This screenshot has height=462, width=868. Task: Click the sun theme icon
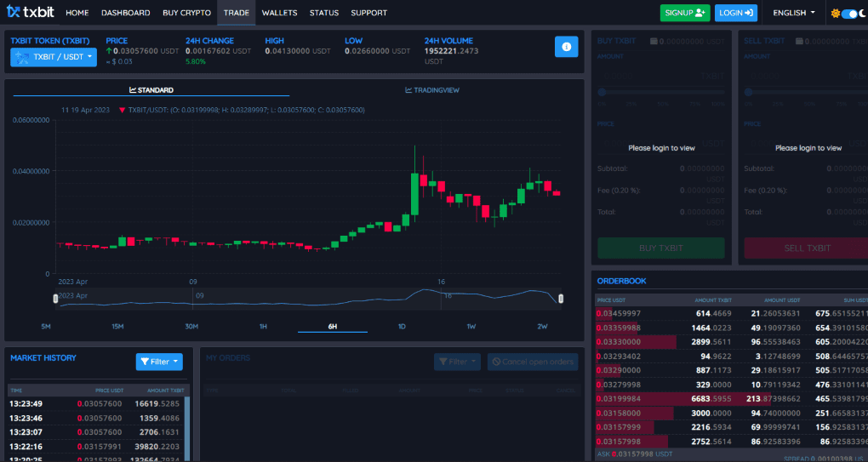(836, 14)
